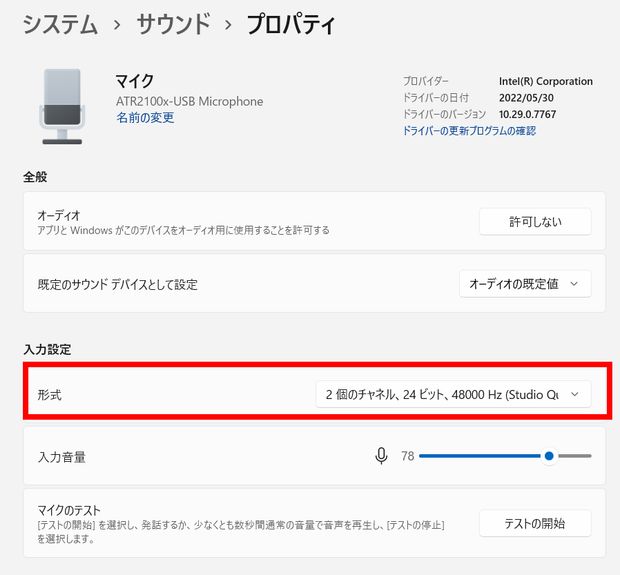Click the 入力音量 slider thumb
Screen dimensions: 620x575
tap(549, 456)
